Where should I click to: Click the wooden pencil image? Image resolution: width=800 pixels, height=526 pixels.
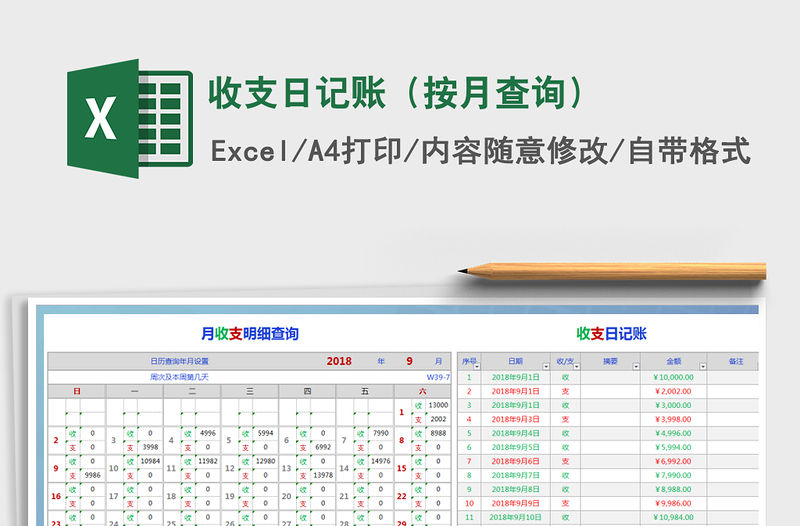click(612, 271)
